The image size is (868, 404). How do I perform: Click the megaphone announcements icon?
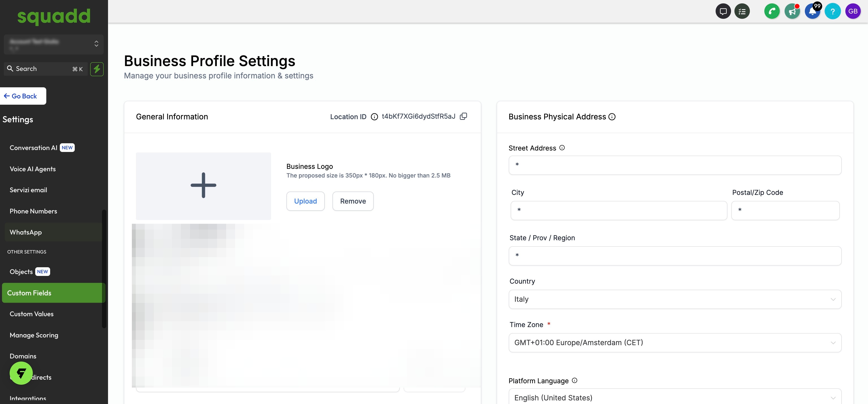pos(792,11)
